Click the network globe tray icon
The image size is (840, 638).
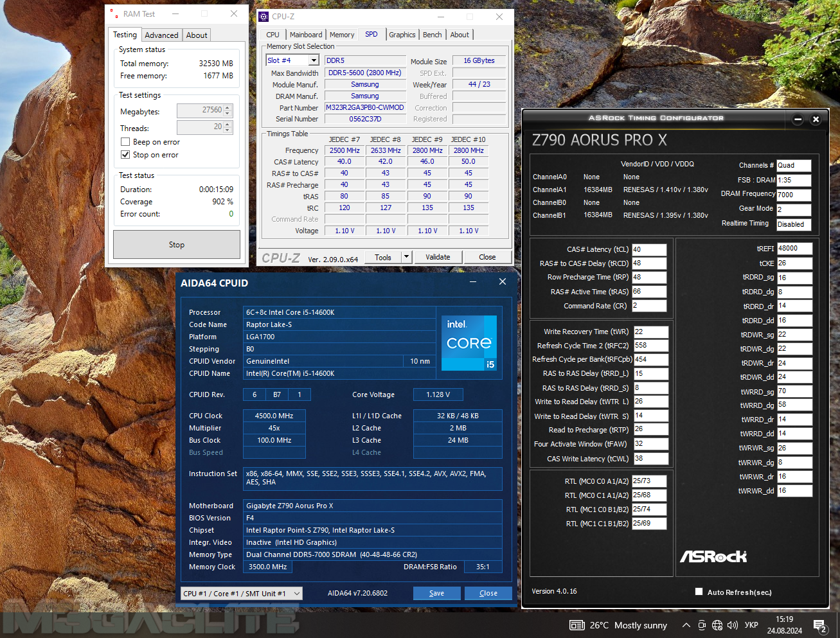(717, 625)
